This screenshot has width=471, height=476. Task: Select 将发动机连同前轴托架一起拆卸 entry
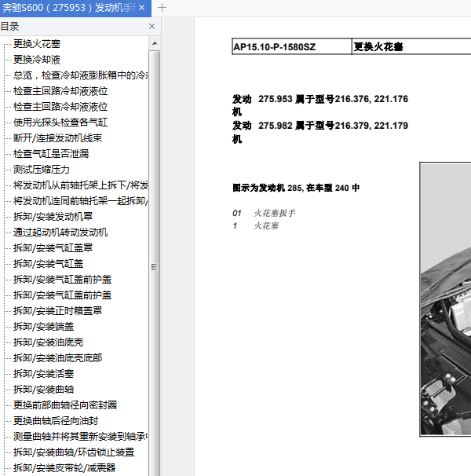click(80, 201)
